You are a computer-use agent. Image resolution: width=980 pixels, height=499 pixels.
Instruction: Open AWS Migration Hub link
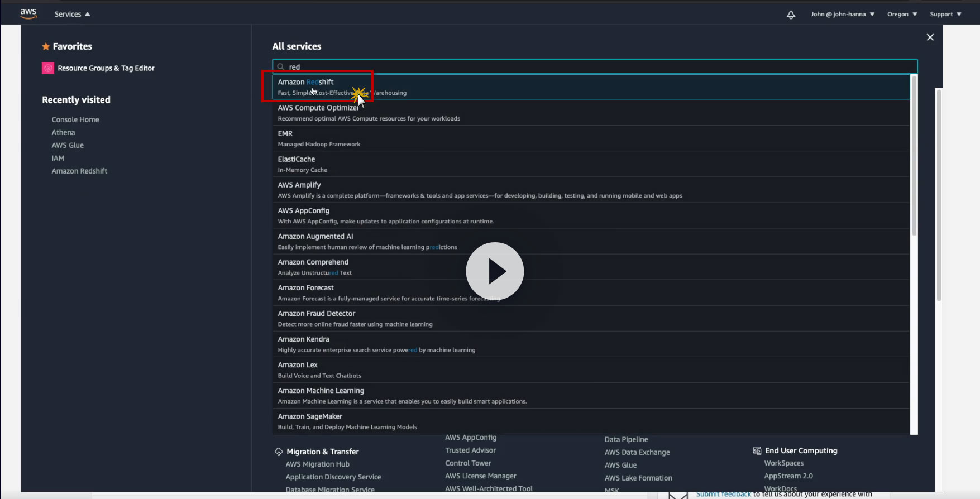(x=317, y=464)
